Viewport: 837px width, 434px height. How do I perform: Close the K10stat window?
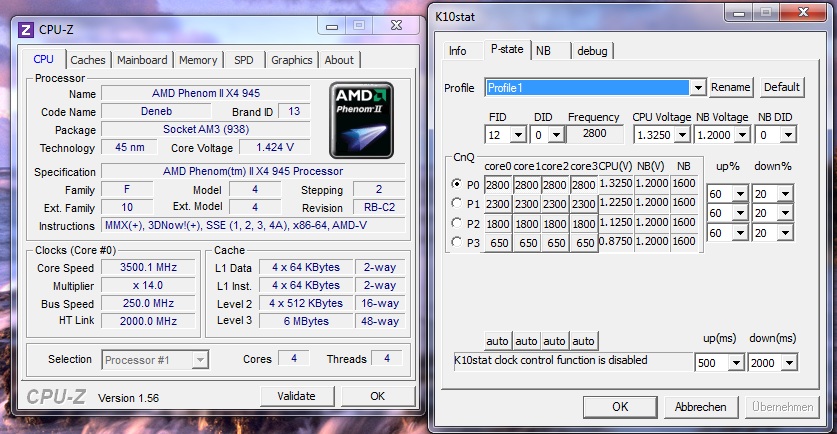(x=803, y=13)
